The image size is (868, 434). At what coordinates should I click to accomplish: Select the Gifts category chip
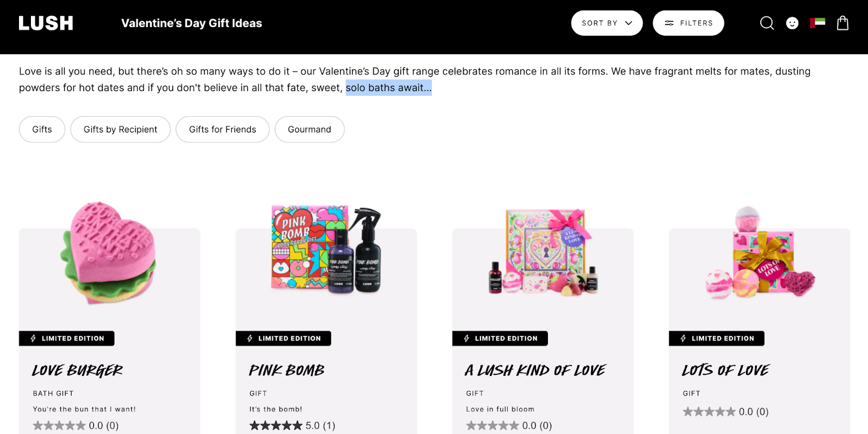point(42,130)
